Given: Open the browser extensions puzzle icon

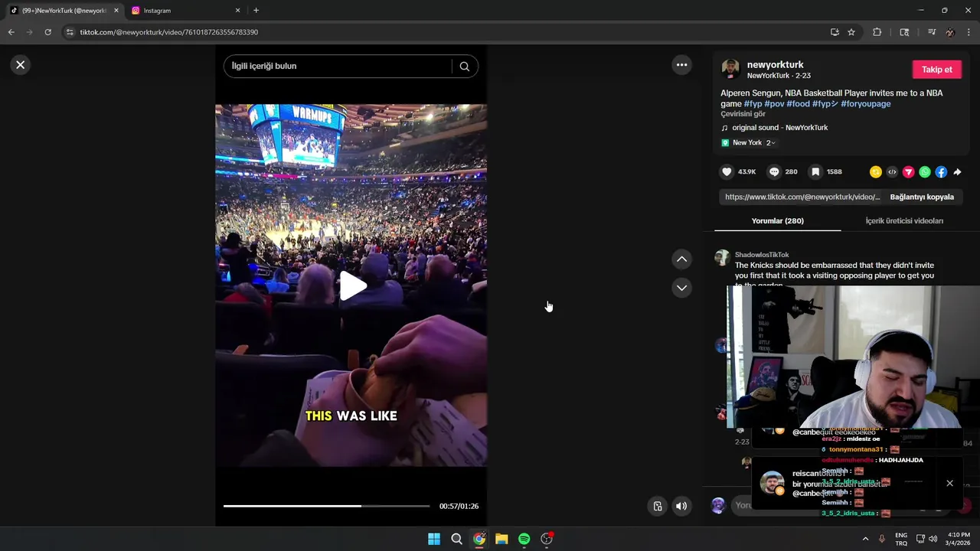Looking at the screenshot, I should pyautogui.click(x=877, y=32).
